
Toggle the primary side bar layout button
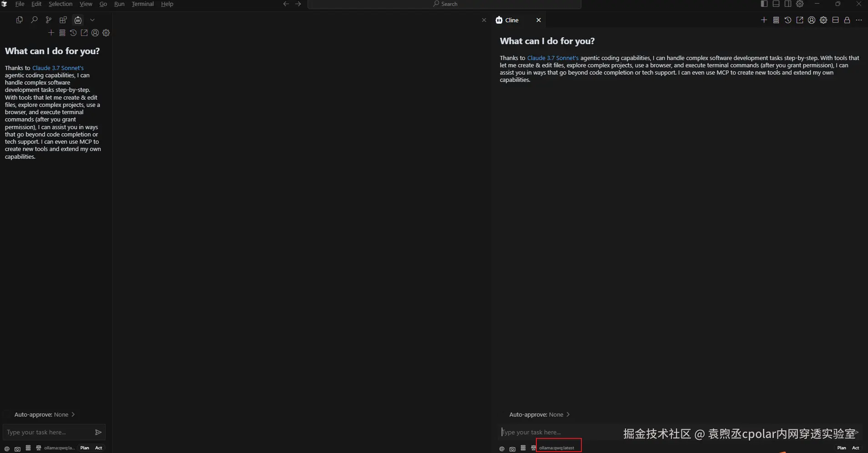click(x=764, y=4)
